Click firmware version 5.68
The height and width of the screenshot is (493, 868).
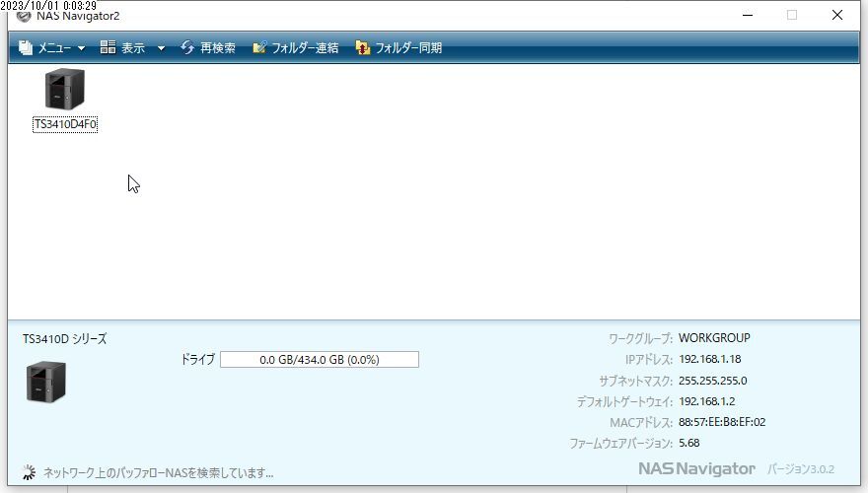tap(689, 443)
